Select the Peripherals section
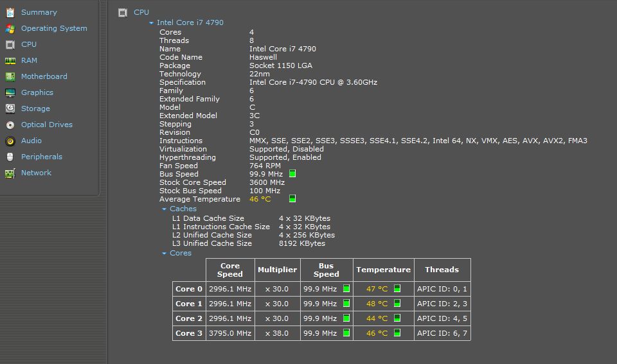Viewport: 617px width, 364px height. (42, 157)
